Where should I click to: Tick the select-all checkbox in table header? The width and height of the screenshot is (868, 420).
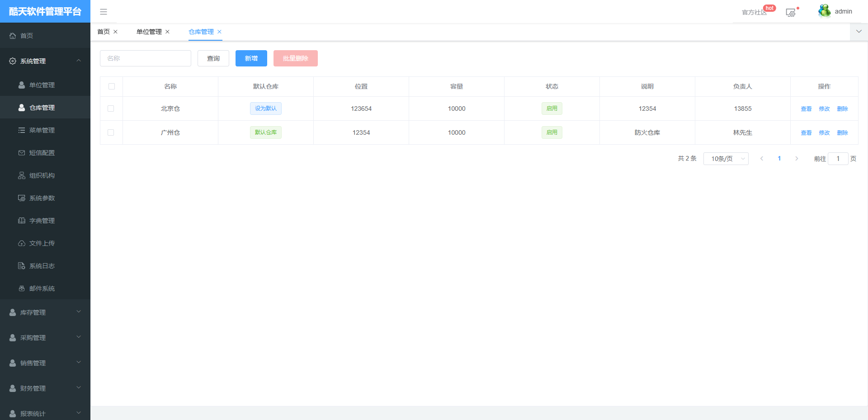click(112, 86)
